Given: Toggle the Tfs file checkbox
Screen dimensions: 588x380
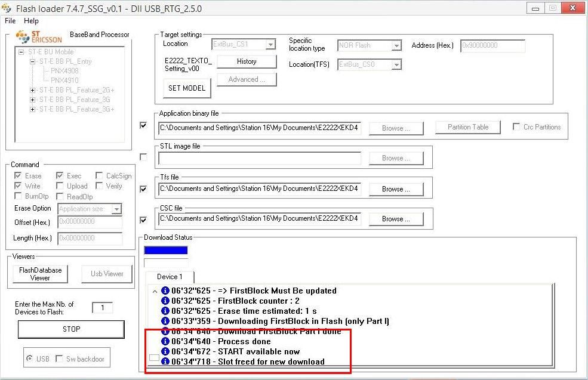Looking at the screenshot, I should pos(143,189).
